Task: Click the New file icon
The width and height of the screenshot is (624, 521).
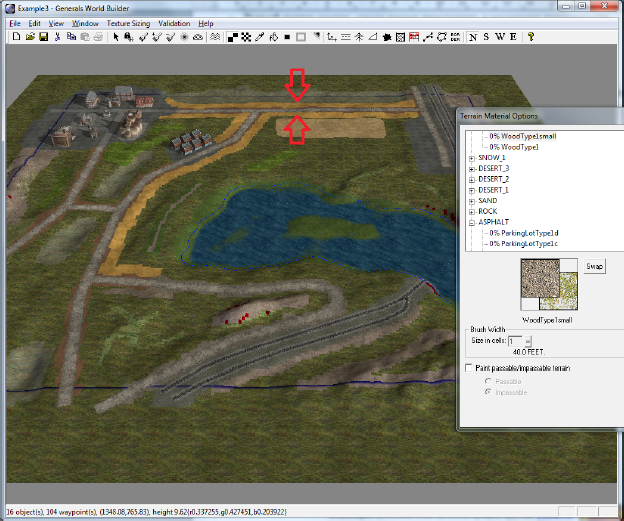Action: [x=16, y=37]
